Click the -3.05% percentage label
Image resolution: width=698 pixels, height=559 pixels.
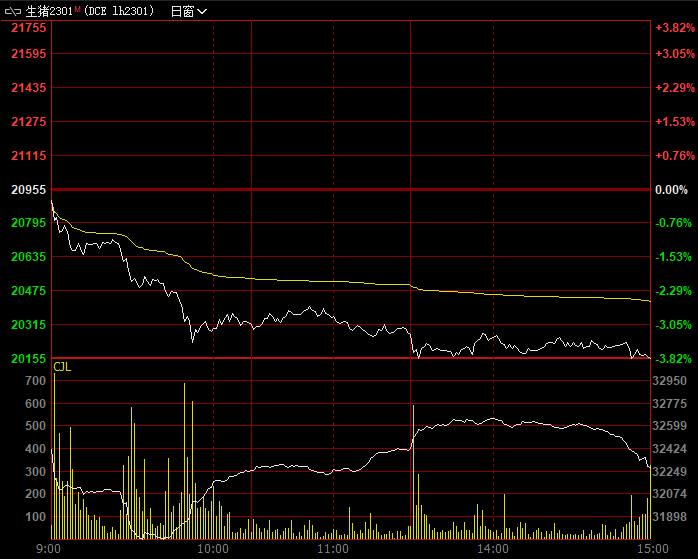(x=674, y=325)
